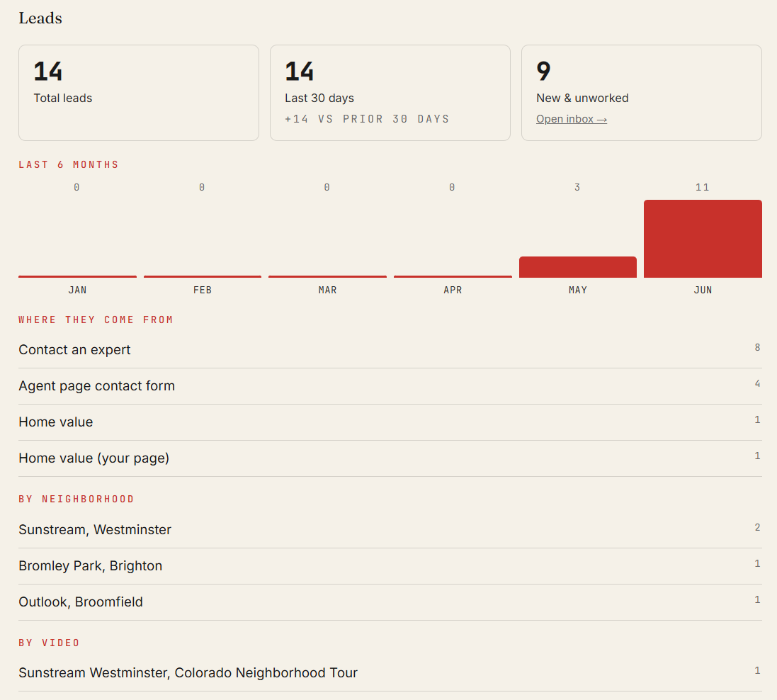Select Sunstream, Westminster neighborhood row
The height and width of the screenshot is (700, 777).
390,530
